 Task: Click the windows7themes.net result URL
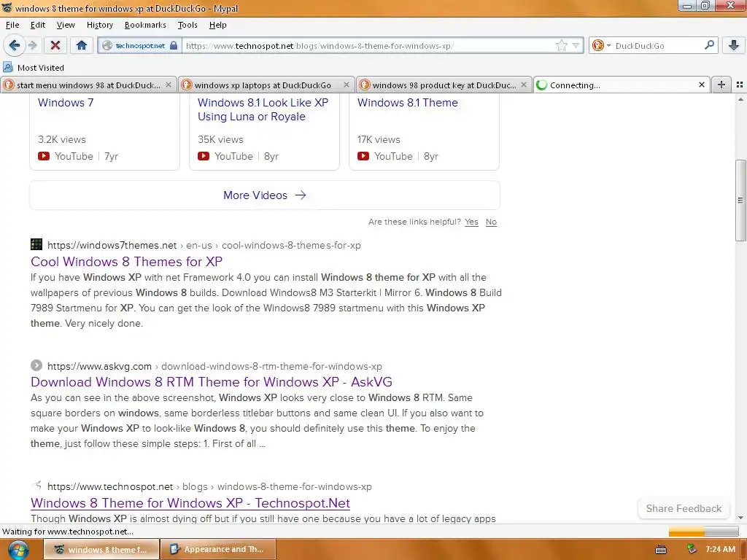[204, 245]
